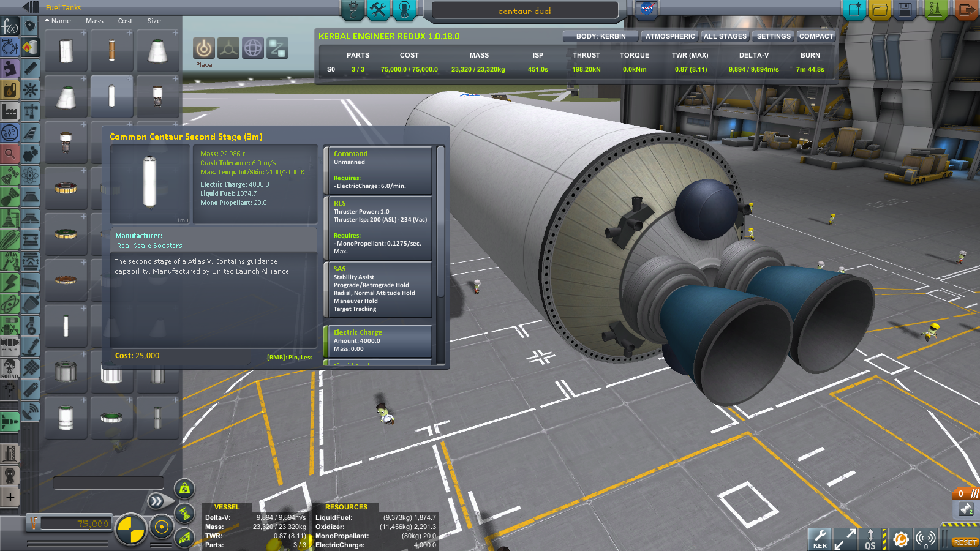The image size is (980, 551).
Task: Click the orange gear toolbar icon
Action: click(x=900, y=539)
